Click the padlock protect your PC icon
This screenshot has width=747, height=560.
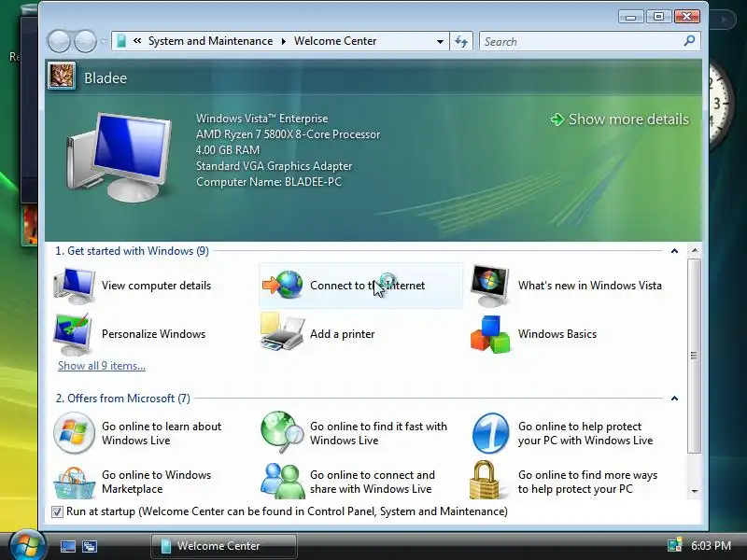pyautogui.click(x=485, y=480)
